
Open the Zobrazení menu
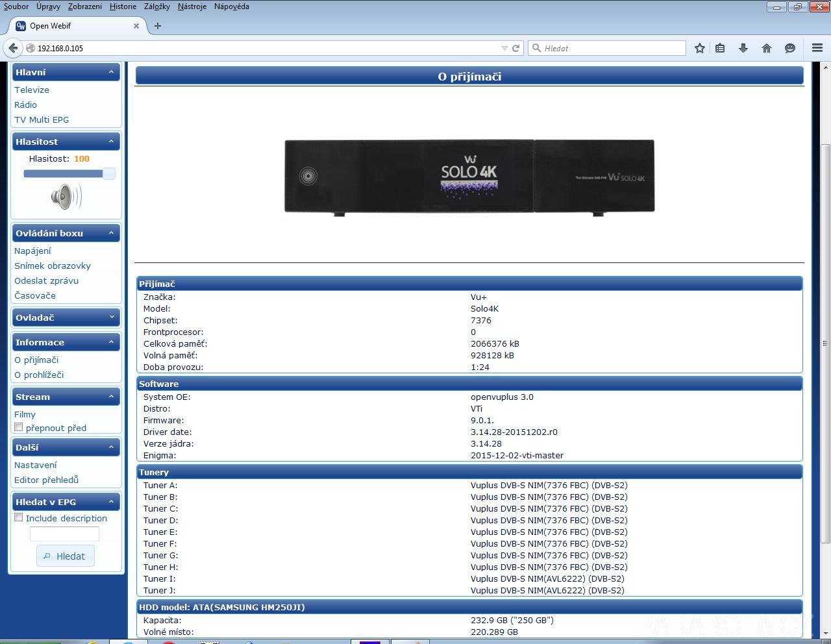84,6
